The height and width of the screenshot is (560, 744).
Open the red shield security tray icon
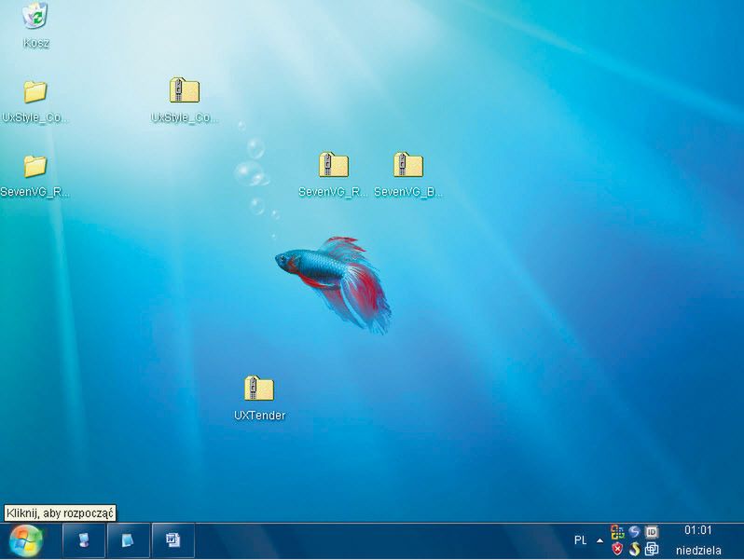[x=617, y=549]
